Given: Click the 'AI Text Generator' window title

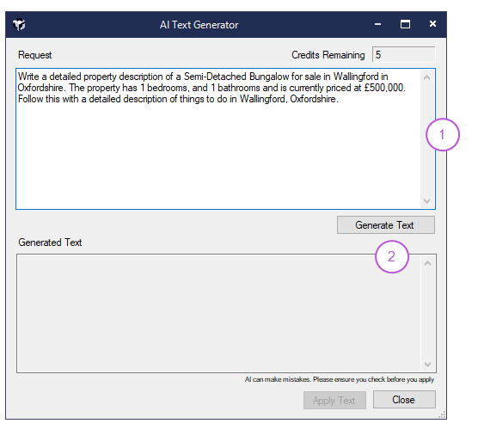Looking at the screenshot, I should (199, 25).
